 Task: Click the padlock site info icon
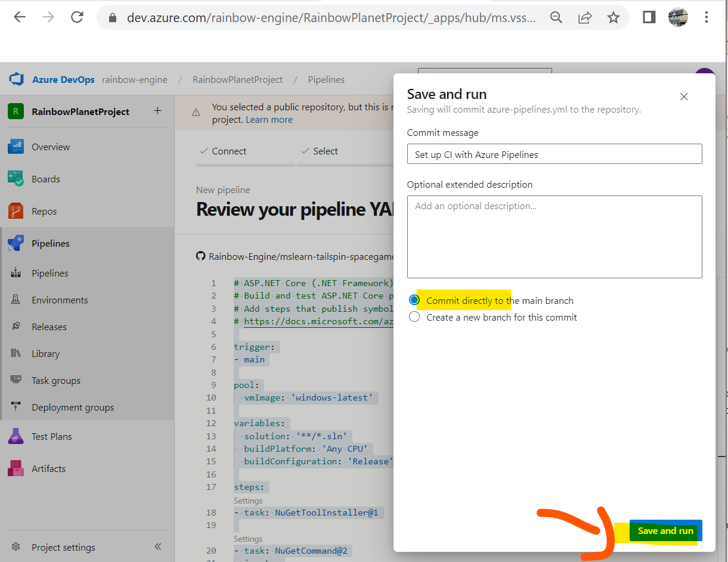tap(113, 18)
